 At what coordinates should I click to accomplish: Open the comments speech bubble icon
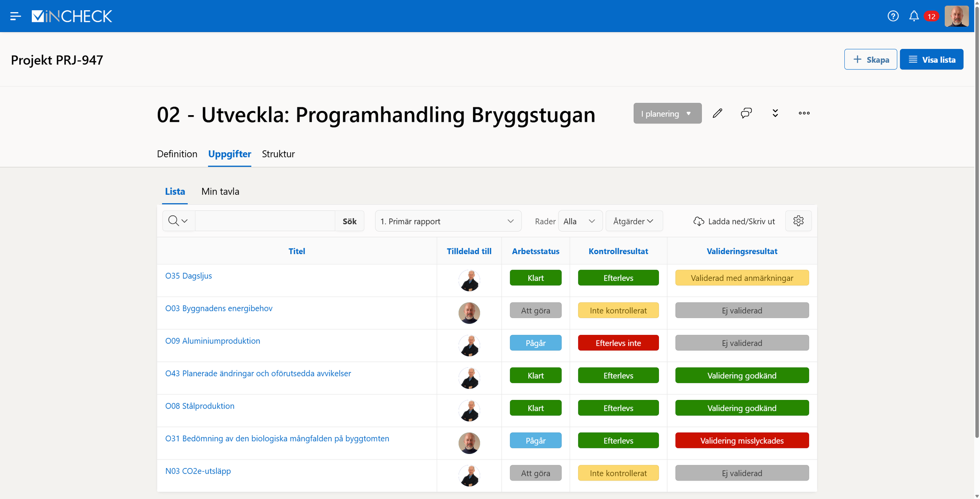tap(746, 113)
